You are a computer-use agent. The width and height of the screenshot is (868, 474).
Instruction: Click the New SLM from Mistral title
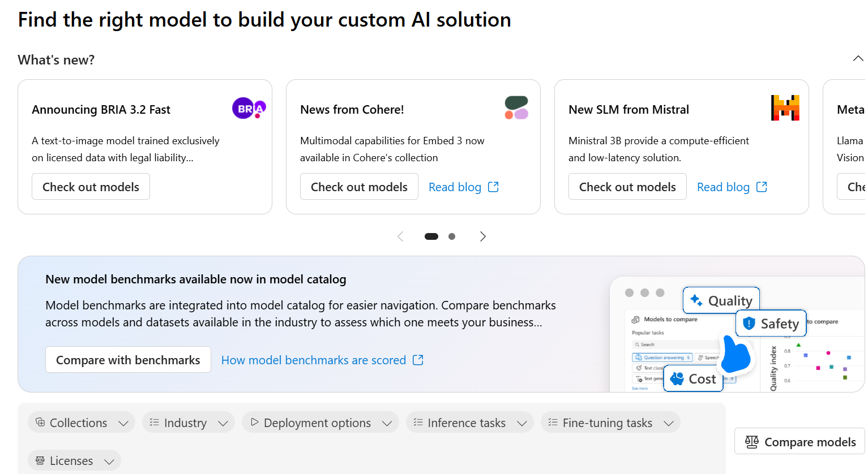pyautogui.click(x=628, y=110)
